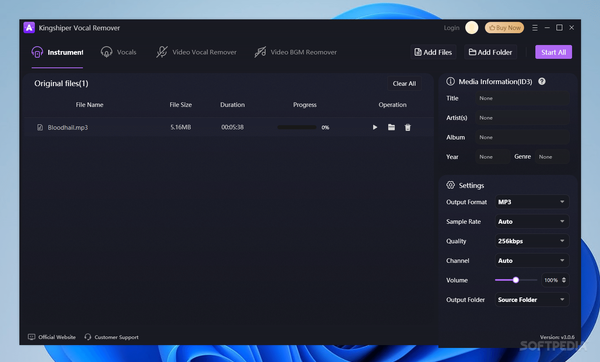Click the user avatar icon
The width and height of the screenshot is (600, 362).
pos(471,28)
